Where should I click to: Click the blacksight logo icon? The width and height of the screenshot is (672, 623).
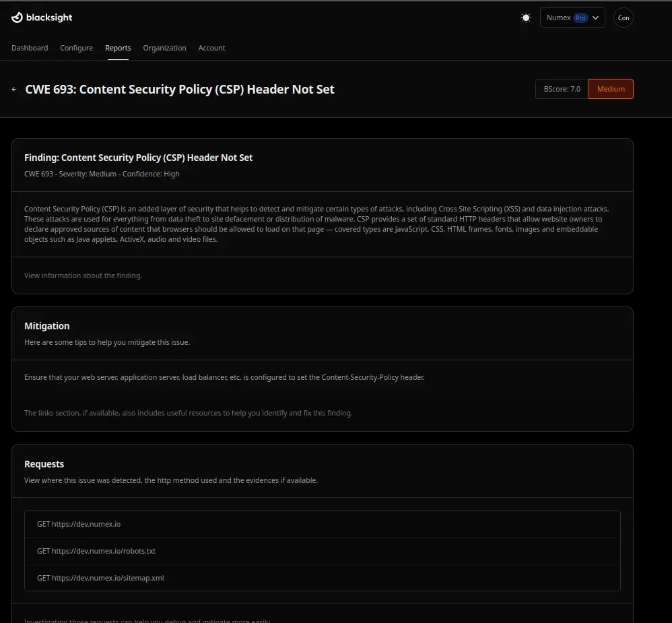pyautogui.click(x=18, y=18)
